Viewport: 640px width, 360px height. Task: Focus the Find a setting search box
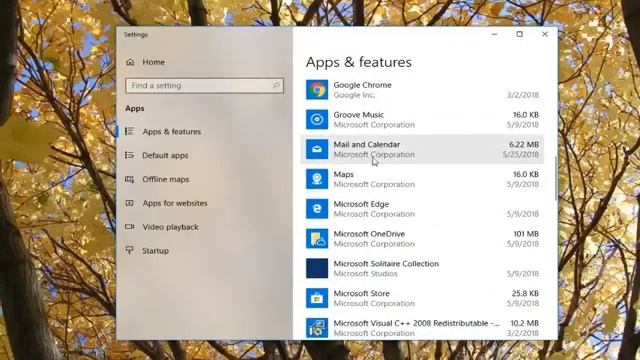tap(204, 86)
